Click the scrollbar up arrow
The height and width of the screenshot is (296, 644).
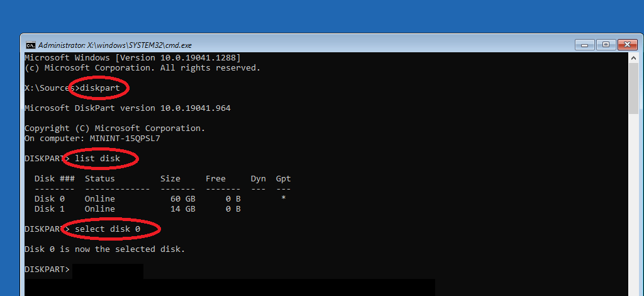pyautogui.click(x=633, y=57)
